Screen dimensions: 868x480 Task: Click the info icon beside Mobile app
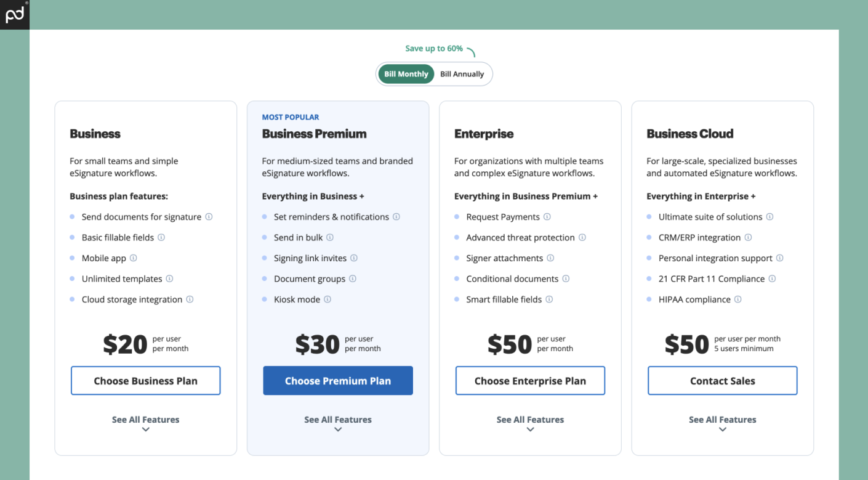[134, 258]
